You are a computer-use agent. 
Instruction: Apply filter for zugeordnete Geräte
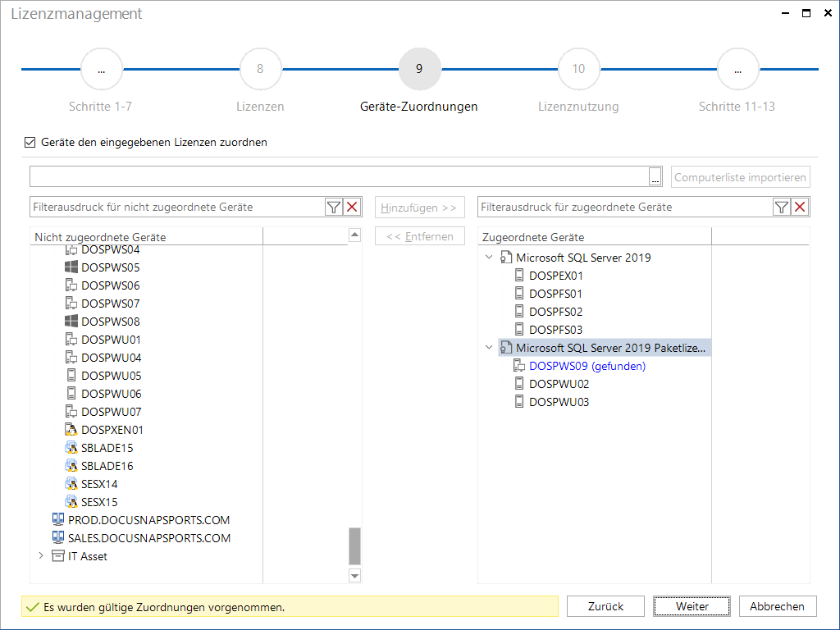pyautogui.click(x=782, y=208)
